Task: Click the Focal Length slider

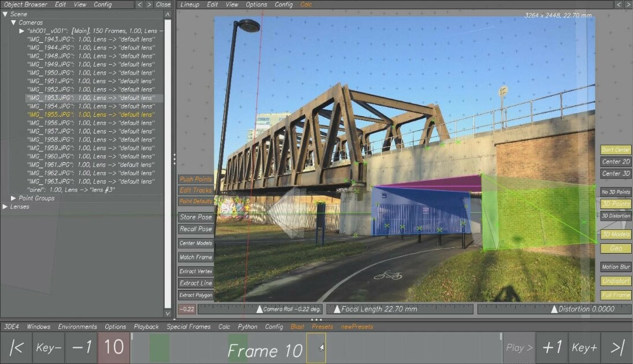Action: pyautogui.click(x=399, y=309)
